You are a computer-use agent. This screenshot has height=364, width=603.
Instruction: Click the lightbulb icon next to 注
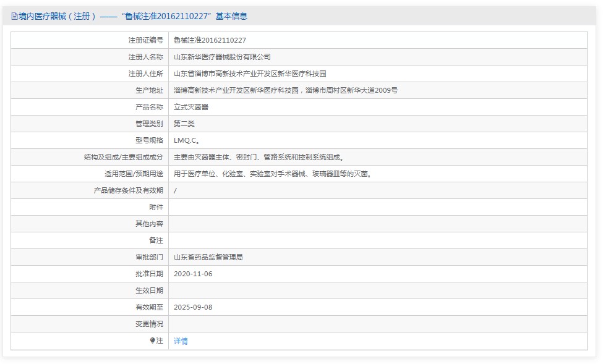click(x=152, y=341)
